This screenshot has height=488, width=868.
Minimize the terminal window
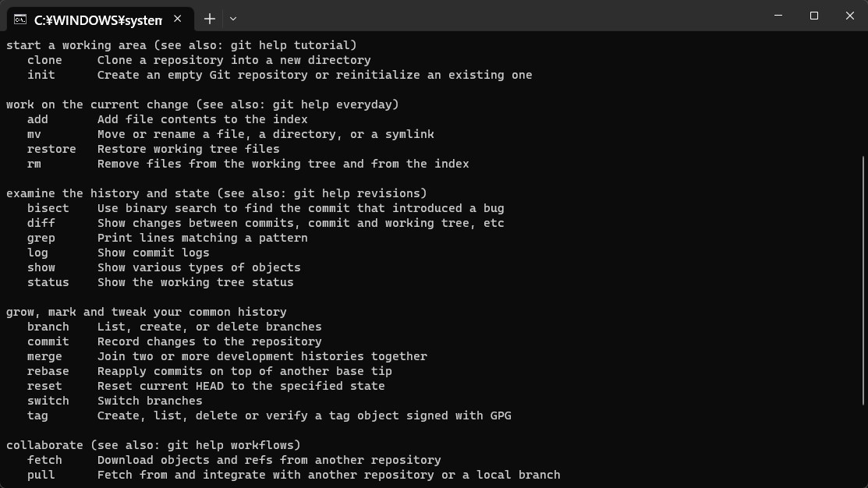[778, 16]
